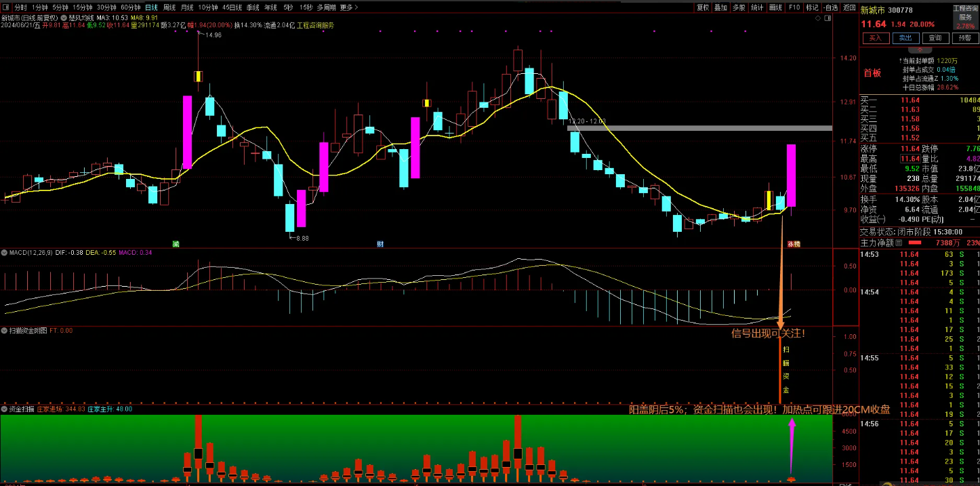Viewport: 980px width, 486px height.
Task: Toggle the left sidebar panel icon
Action: [7, 7]
